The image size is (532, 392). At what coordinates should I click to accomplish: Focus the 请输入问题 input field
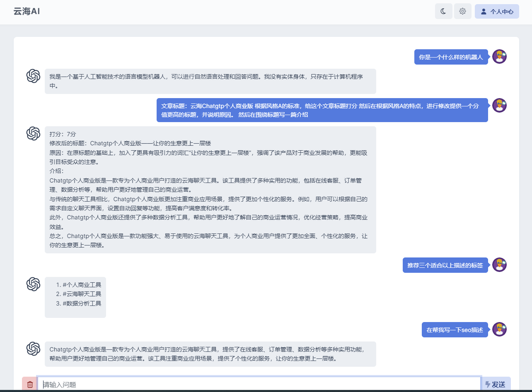click(x=259, y=384)
